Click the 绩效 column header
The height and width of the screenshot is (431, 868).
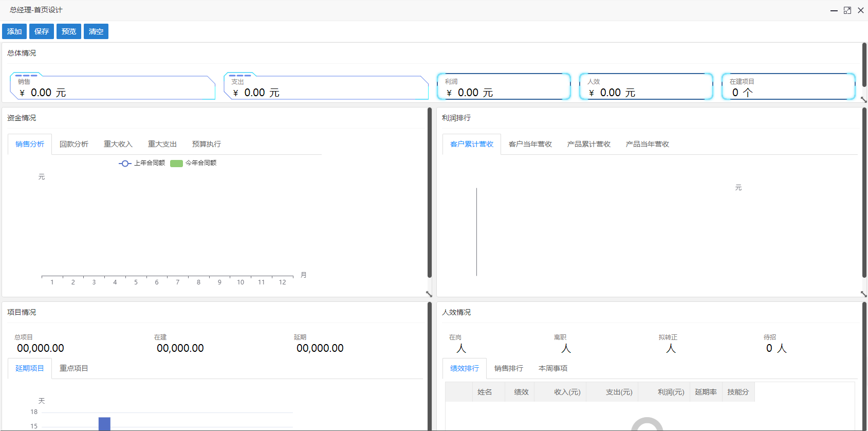click(x=522, y=392)
